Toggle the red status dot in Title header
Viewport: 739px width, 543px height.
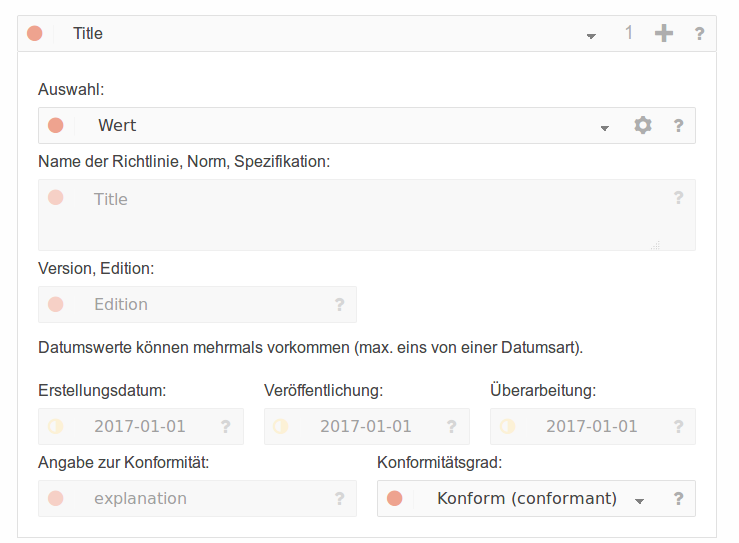tap(35, 33)
